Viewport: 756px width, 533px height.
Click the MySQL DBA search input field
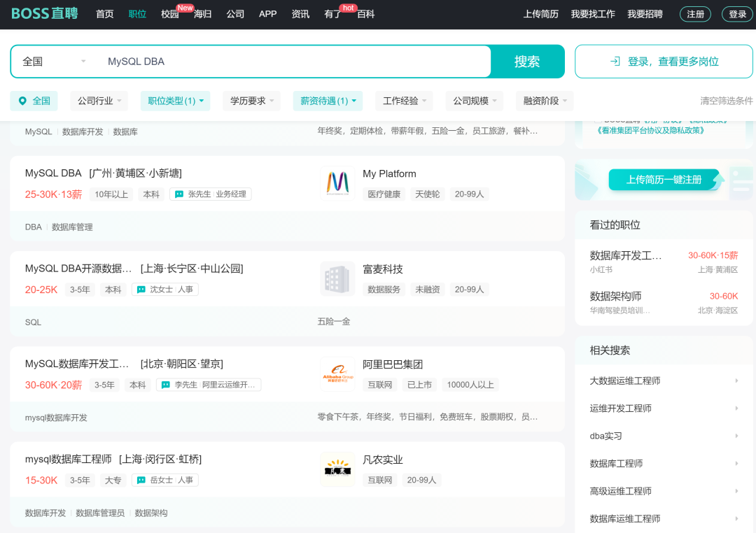(294, 61)
